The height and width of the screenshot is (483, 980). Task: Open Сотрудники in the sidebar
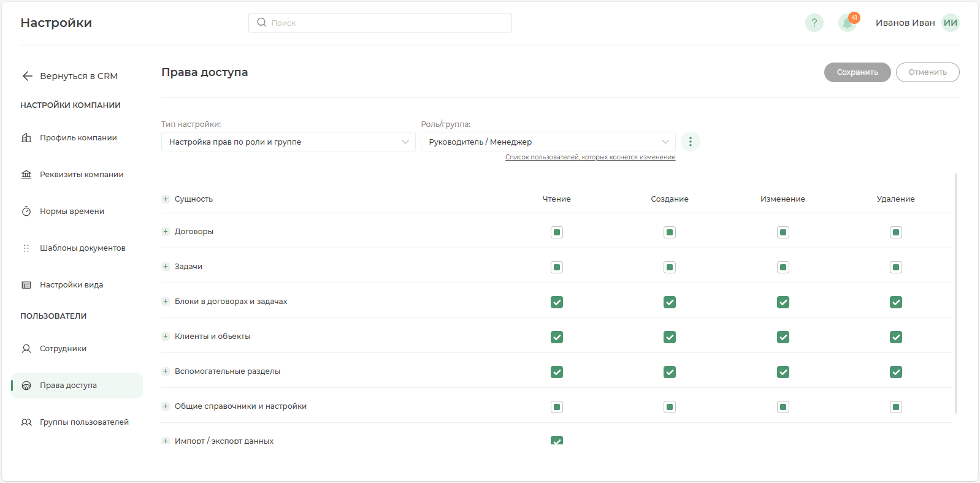coord(63,349)
